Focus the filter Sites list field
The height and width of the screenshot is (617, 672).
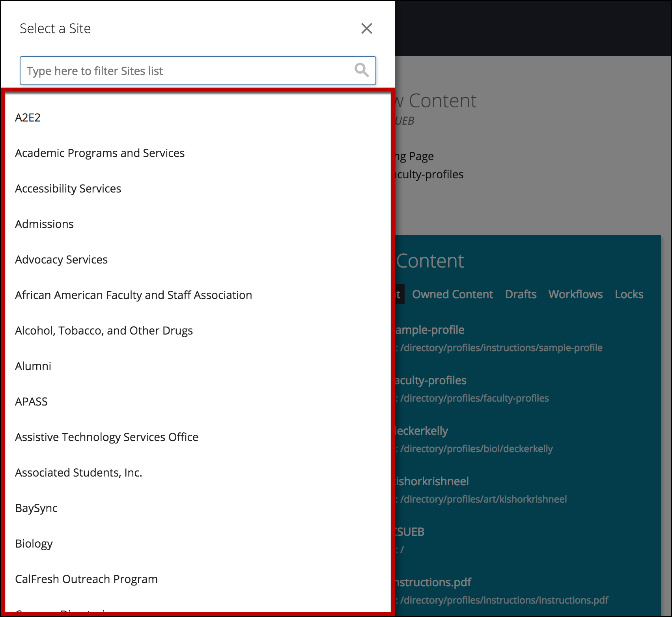click(198, 71)
